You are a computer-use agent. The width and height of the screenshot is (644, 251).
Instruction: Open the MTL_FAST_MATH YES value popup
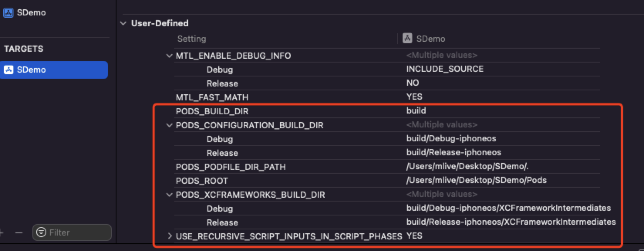click(414, 97)
